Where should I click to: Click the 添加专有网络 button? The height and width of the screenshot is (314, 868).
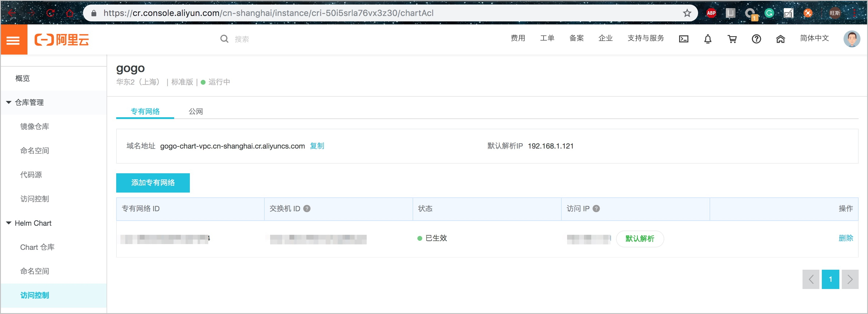point(153,183)
